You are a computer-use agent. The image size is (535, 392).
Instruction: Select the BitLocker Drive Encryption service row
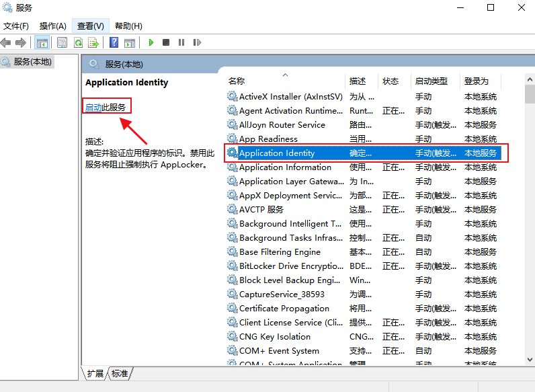290,266
